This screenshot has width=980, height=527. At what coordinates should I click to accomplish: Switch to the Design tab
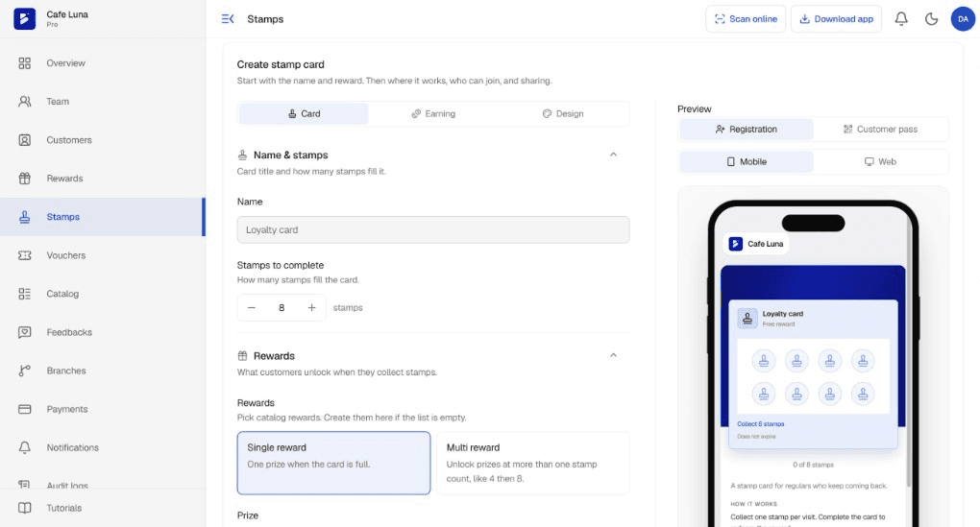562,113
